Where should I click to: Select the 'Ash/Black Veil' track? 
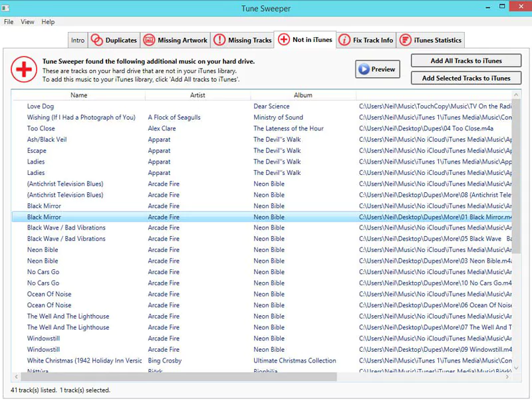pos(47,140)
